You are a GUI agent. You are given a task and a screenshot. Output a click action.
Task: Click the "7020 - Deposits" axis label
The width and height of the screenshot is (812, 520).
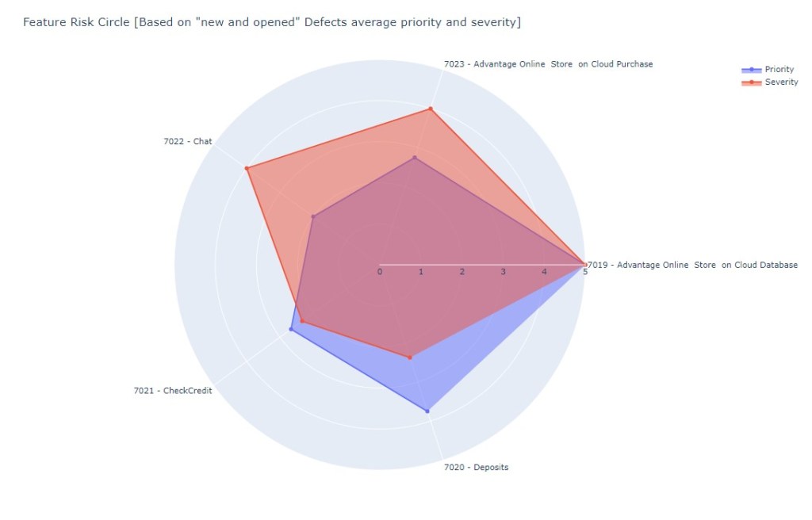coord(476,468)
